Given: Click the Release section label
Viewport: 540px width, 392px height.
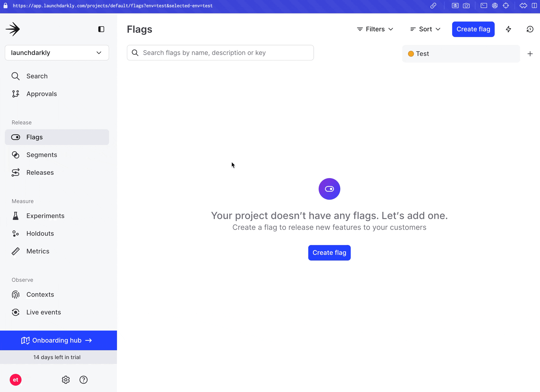Looking at the screenshot, I should click(22, 122).
